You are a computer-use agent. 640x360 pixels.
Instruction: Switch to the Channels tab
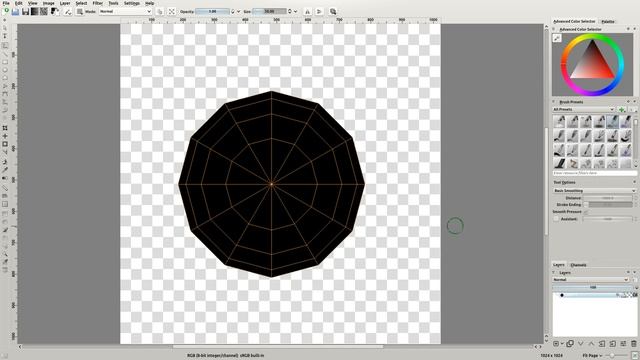point(578,264)
